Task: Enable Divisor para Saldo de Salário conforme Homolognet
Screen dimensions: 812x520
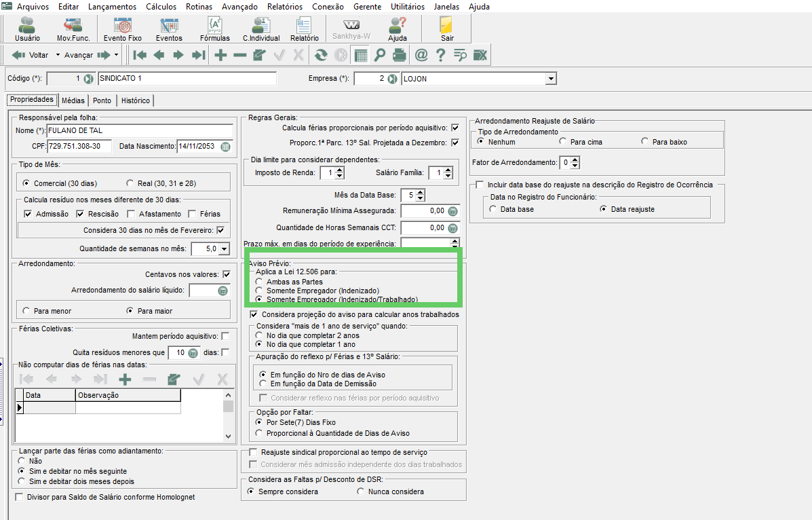Action: (x=19, y=497)
